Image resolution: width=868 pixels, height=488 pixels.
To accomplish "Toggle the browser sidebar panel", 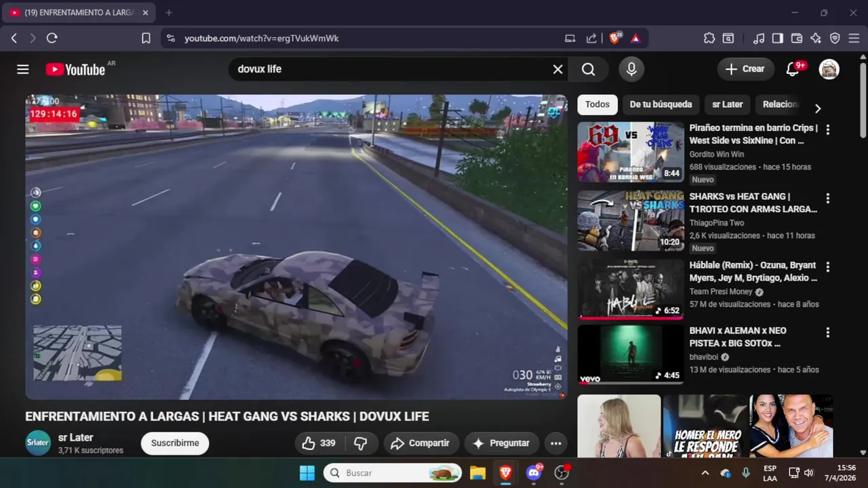I will click(x=778, y=39).
